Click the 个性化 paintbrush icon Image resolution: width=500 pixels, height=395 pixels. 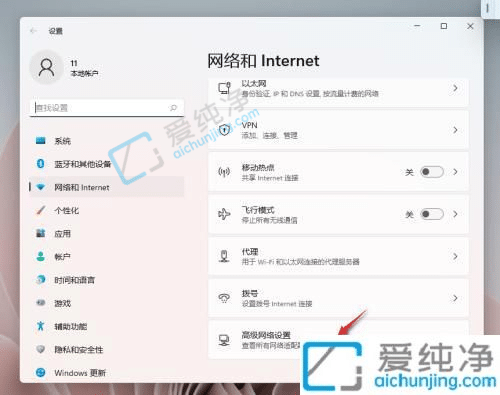41,210
